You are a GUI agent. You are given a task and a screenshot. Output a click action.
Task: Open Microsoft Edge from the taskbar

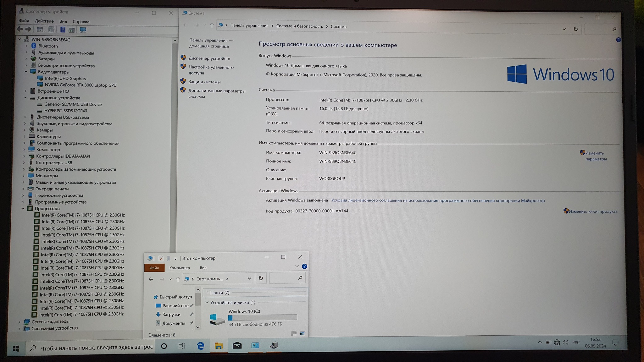click(x=200, y=346)
